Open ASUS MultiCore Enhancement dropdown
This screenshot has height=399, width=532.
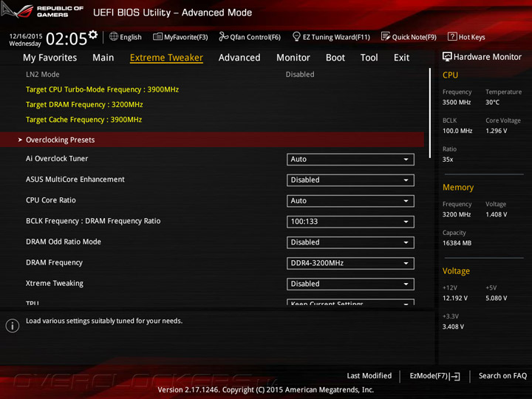(350, 180)
